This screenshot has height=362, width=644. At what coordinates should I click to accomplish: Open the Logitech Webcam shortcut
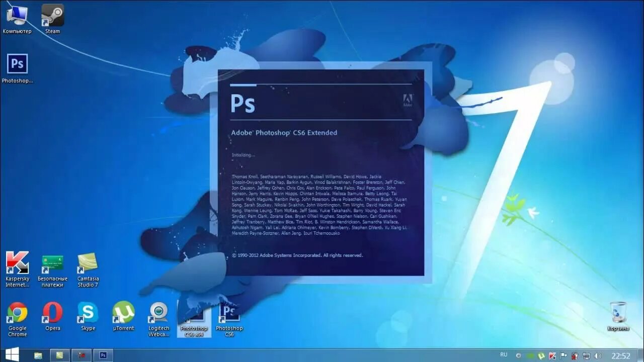pyautogui.click(x=158, y=319)
